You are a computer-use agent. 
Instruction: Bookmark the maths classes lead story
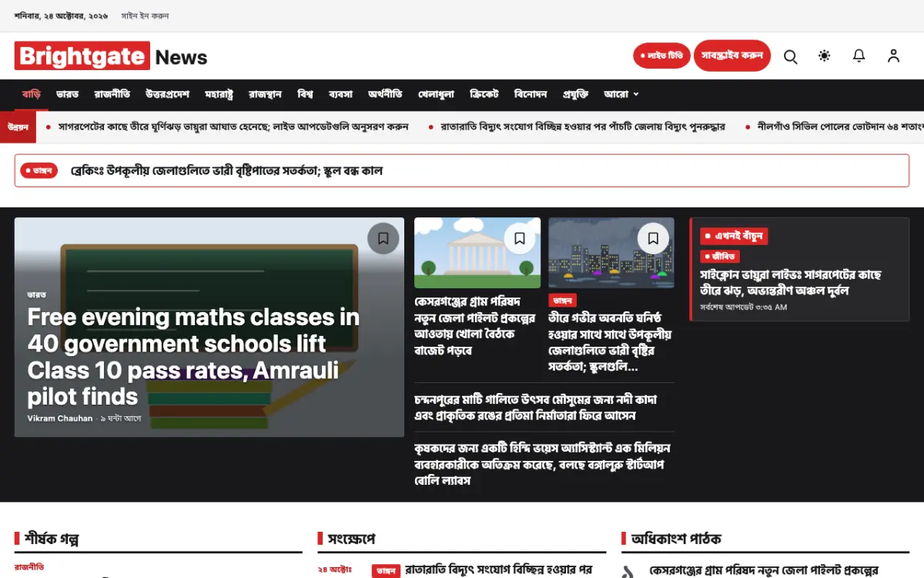coord(383,238)
